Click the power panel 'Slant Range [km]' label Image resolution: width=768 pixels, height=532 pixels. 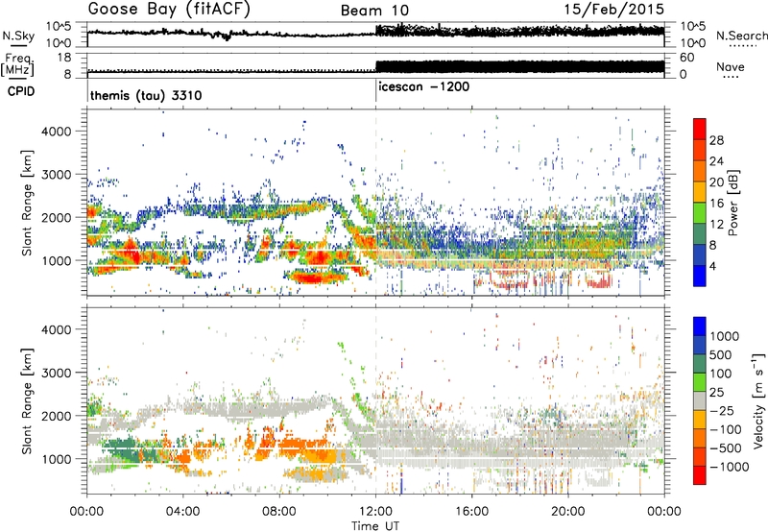pos(27,203)
